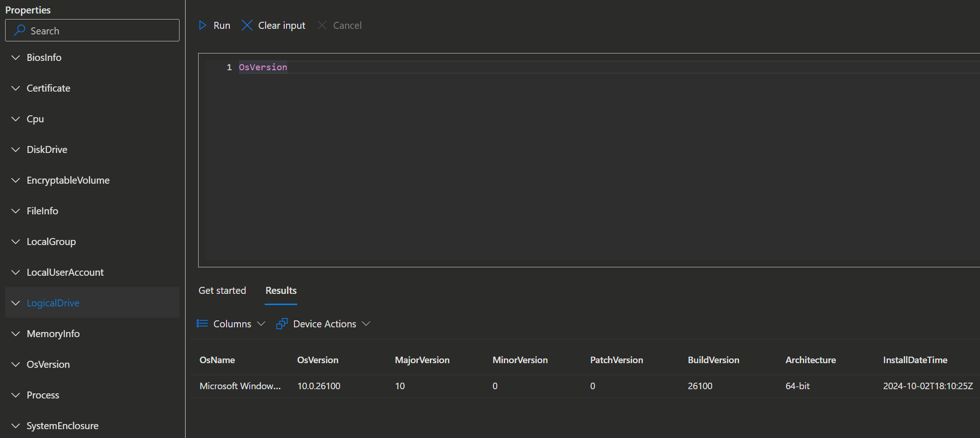Expand the DiskDrive property chevron
The height and width of the screenshot is (438, 980).
coord(16,149)
